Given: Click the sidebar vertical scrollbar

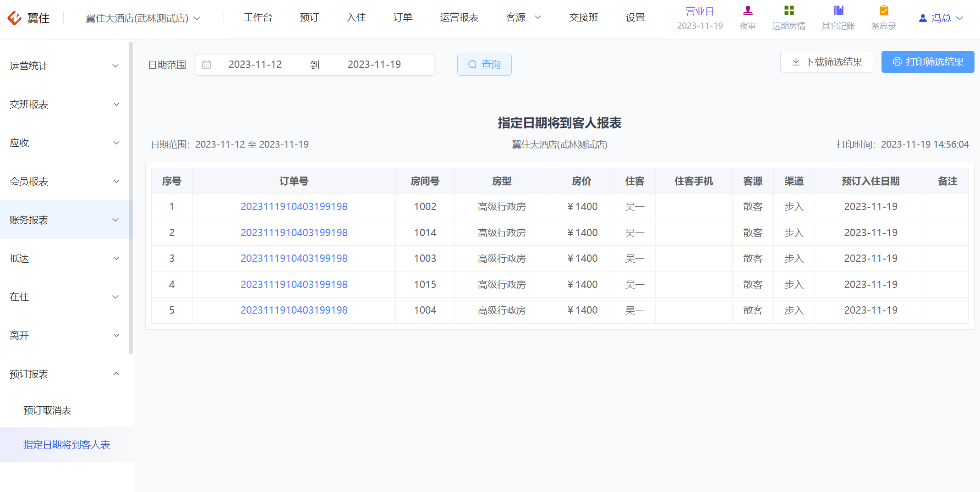Looking at the screenshot, I should (131, 198).
